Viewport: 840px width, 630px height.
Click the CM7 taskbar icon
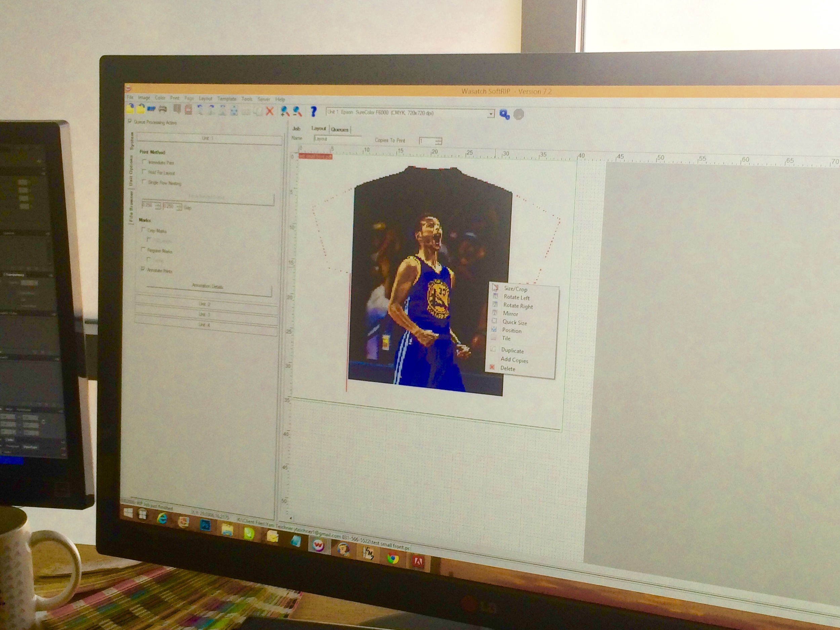point(368,554)
